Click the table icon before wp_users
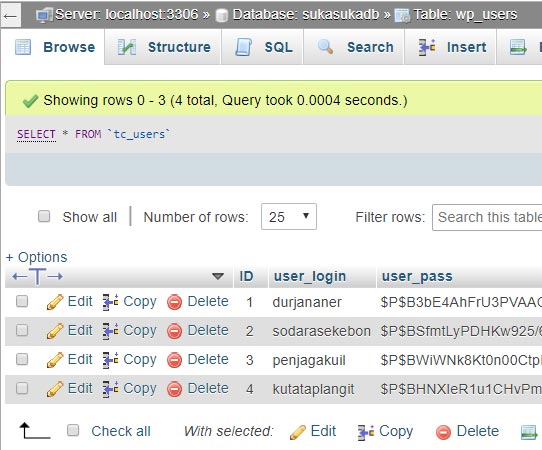The height and width of the screenshot is (450, 542). click(402, 15)
